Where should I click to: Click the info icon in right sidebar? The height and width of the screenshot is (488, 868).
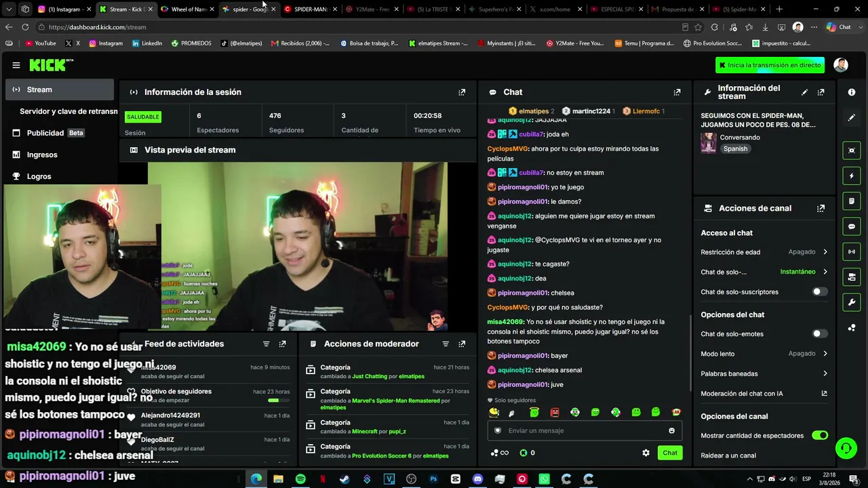tap(852, 92)
